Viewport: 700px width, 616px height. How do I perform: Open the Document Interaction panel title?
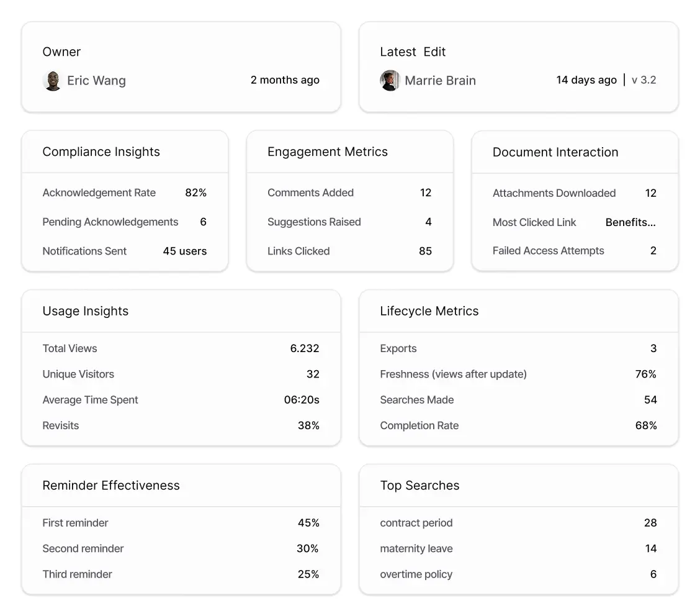pyautogui.click(x=555, y=152)
